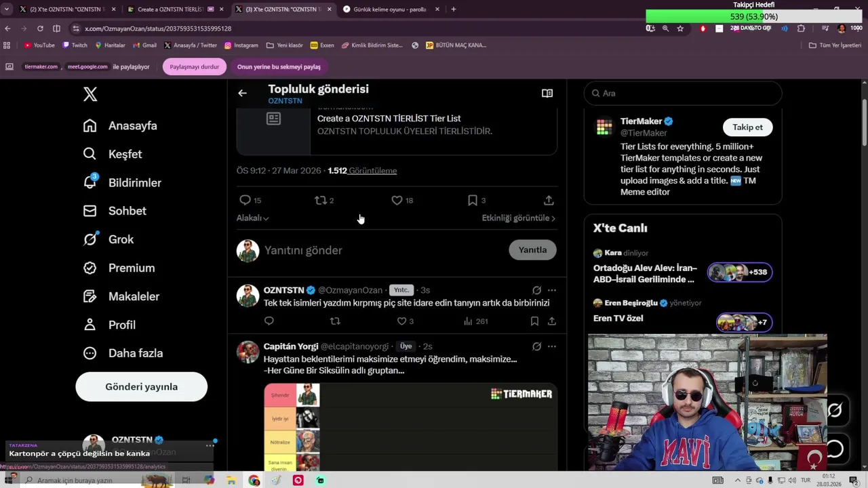Switch to the first (2) X'te OZNTSTN tab

pos(66,9)
